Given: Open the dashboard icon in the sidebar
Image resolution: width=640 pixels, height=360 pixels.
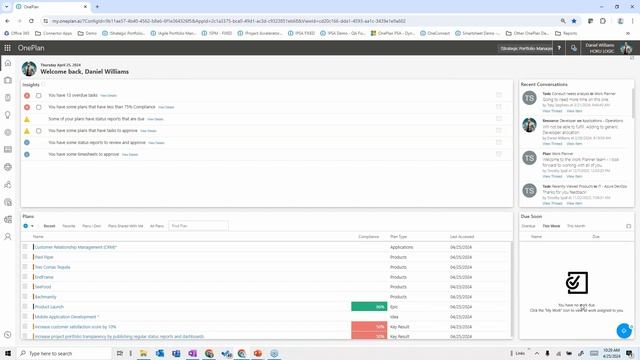Looking at the screenshot, I should (8, 219).
